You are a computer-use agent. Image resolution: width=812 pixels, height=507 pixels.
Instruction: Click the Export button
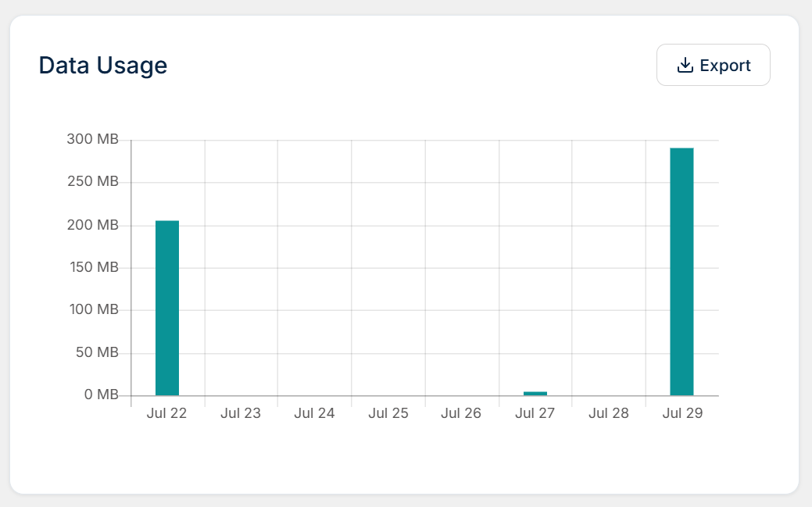point(713,65)
